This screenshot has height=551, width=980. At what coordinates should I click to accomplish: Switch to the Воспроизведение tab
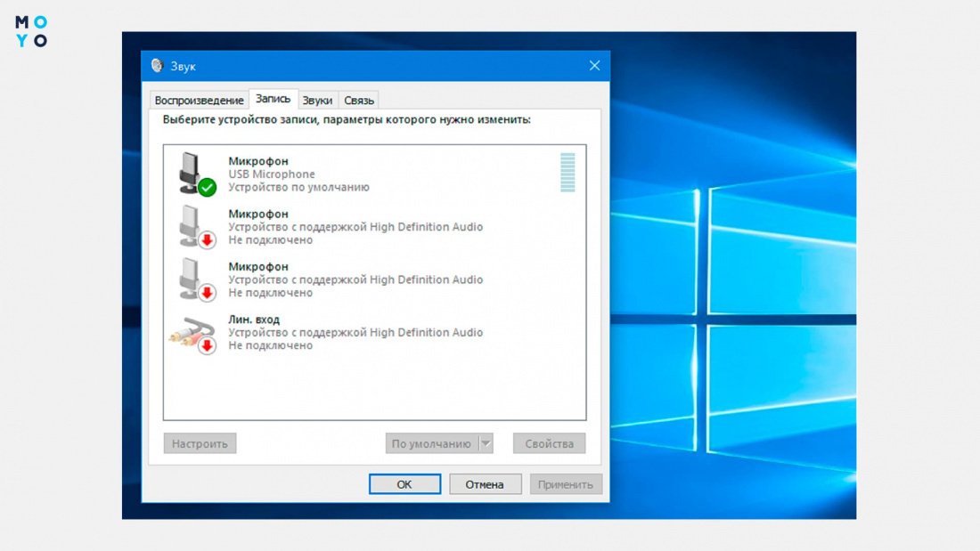pyautogui.click(x=199, y=100)
